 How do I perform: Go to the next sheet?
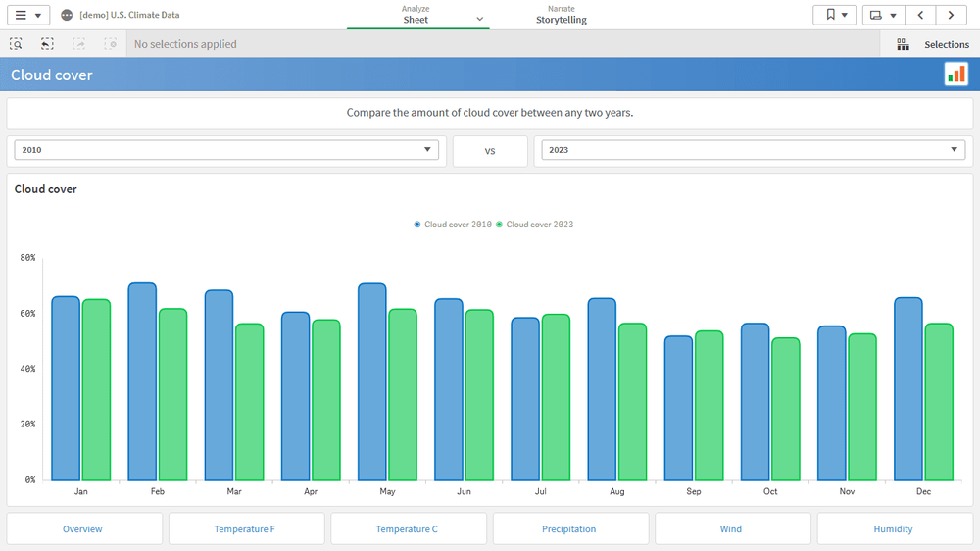pyautogui.click(x=951, y=15)
